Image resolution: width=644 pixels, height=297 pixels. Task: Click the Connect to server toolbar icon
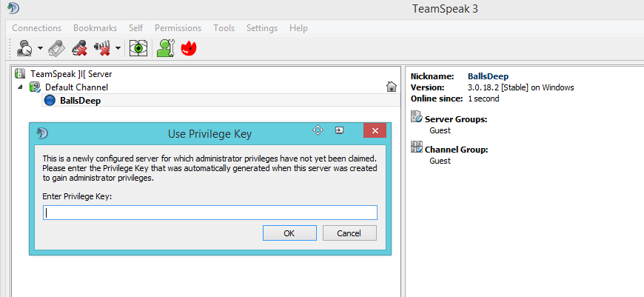24,48
